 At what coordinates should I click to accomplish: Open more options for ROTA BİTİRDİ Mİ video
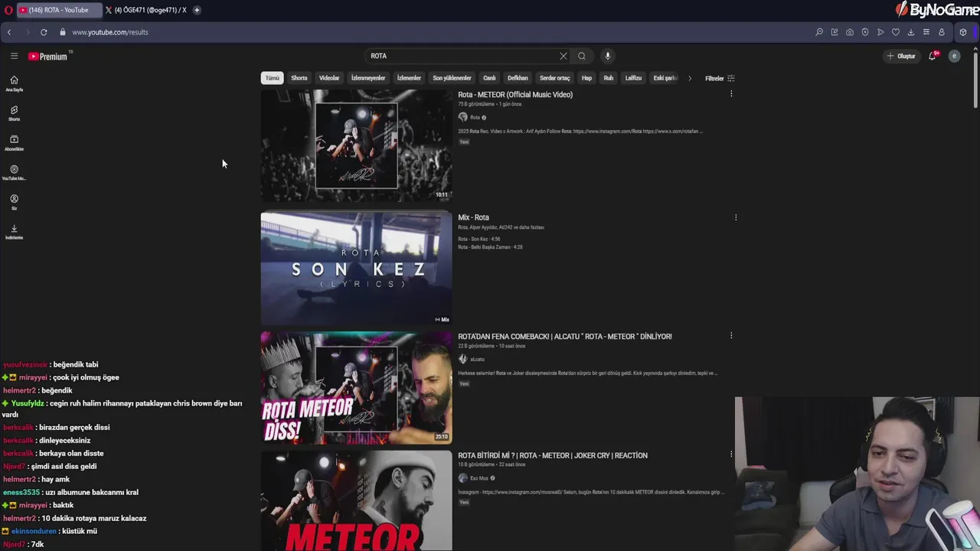731,455
